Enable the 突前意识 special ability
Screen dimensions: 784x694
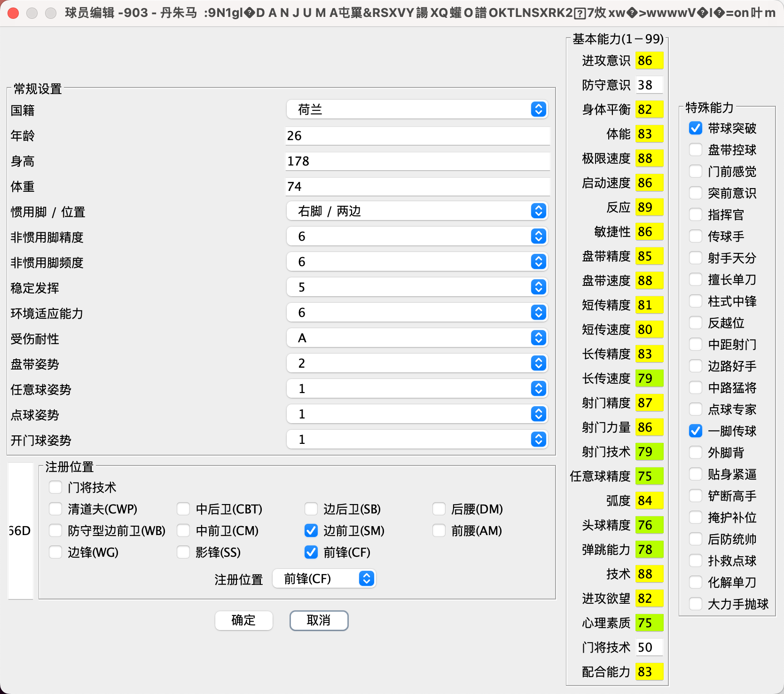click(x=696, y=193)
